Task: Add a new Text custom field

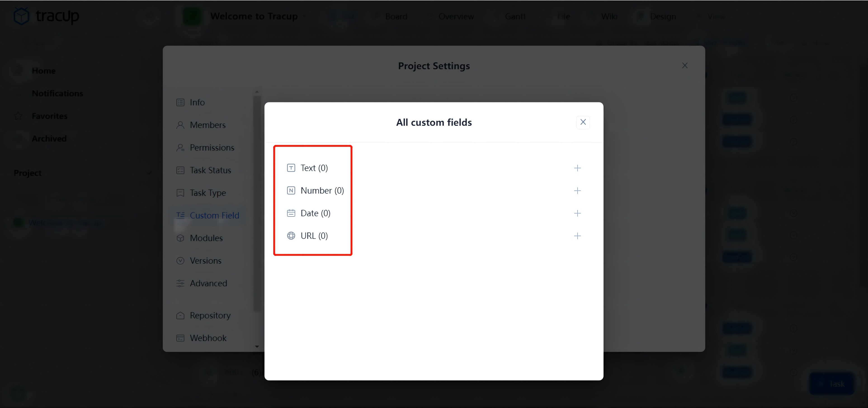Action: (x=578, y=168)
